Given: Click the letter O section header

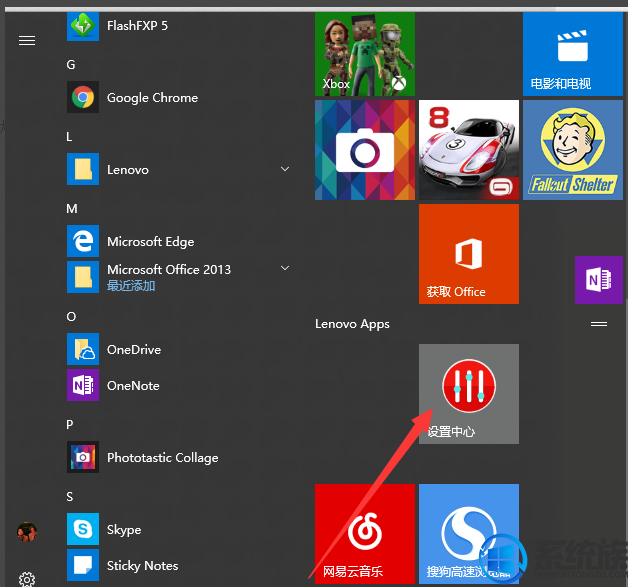Looking at the screenshot, I should (x=71, y=317).
